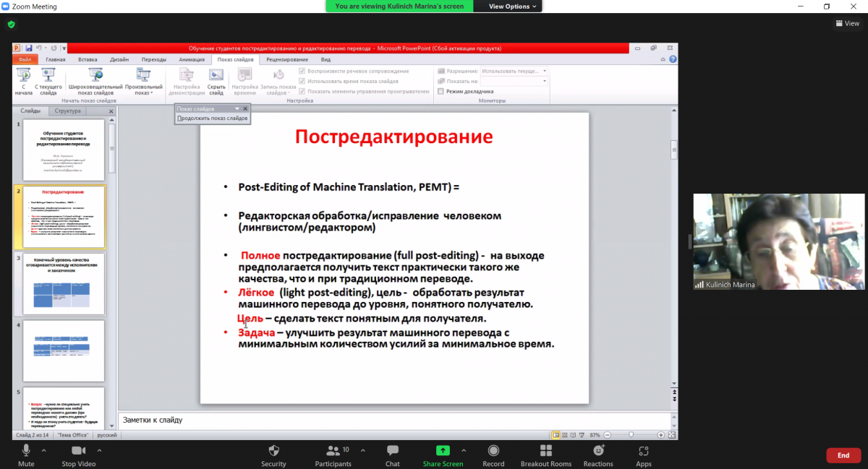
Task: Stop the Zoom video camera
Action: coord(78,455)
